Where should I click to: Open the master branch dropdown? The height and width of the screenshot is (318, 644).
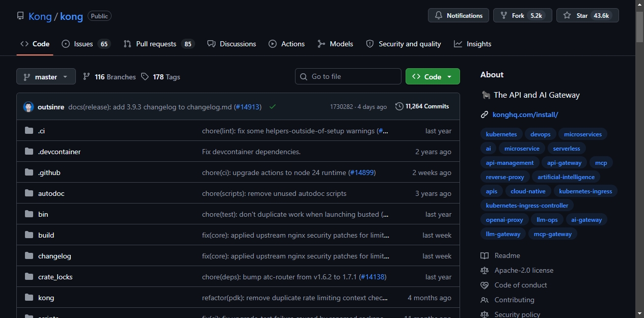(x=46, y=77)
